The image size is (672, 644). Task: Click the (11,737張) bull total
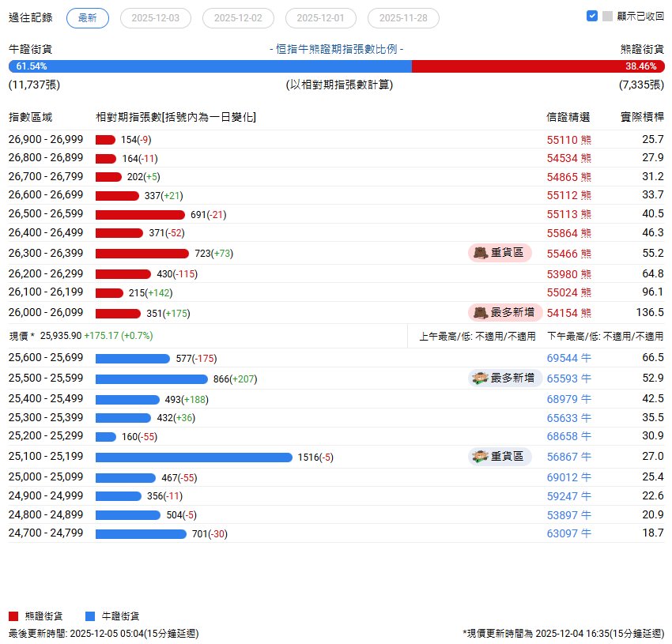point(34,85)
